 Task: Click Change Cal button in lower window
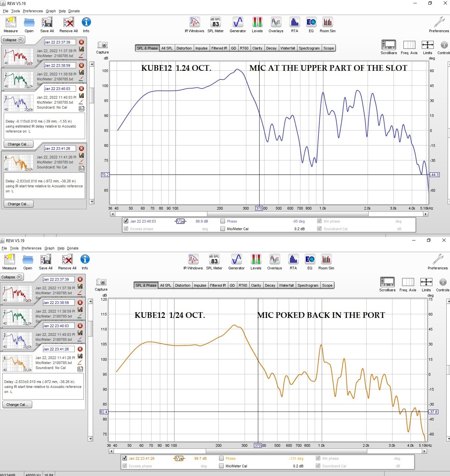17,405
